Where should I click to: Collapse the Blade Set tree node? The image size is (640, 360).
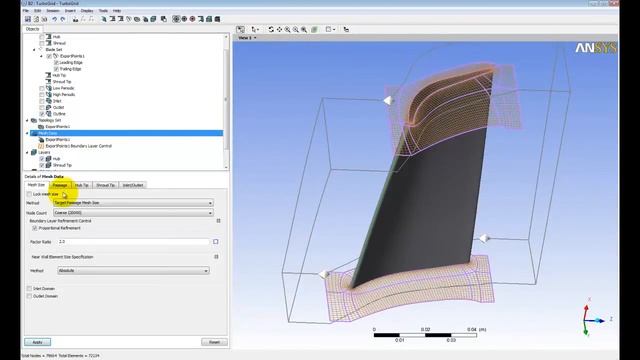coord(34,49)
